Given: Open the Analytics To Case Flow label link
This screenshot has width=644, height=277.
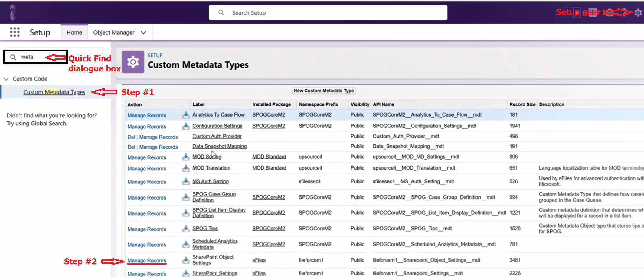Looking at the screenshot, I should 218,115.
